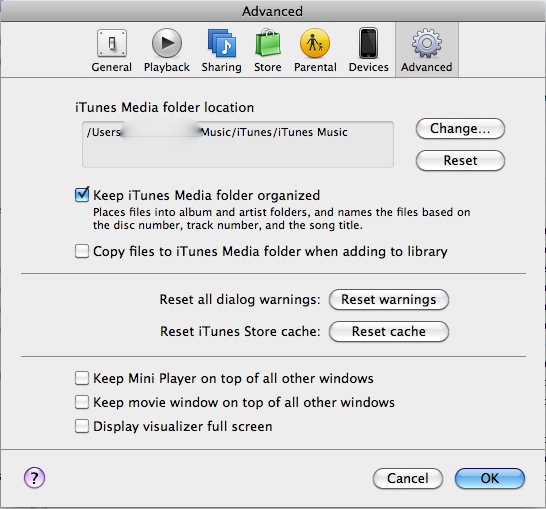Cancel the preferences dialog
This screenshot has width=546, height=509.
tap(408, 478)
